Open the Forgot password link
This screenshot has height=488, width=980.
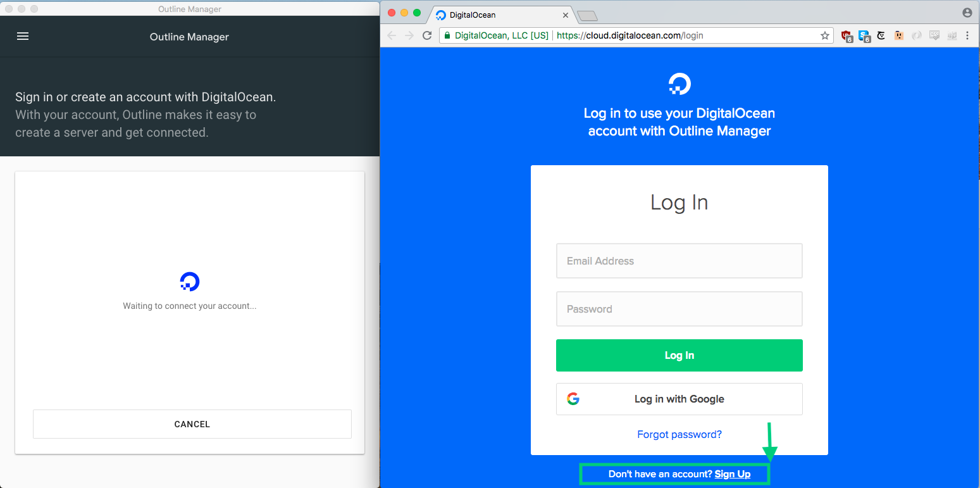click(679, 434)
